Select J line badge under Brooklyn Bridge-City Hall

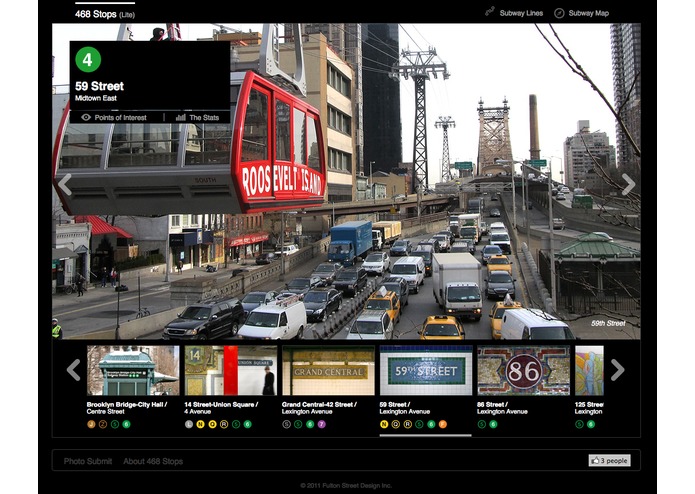(91, 424)
